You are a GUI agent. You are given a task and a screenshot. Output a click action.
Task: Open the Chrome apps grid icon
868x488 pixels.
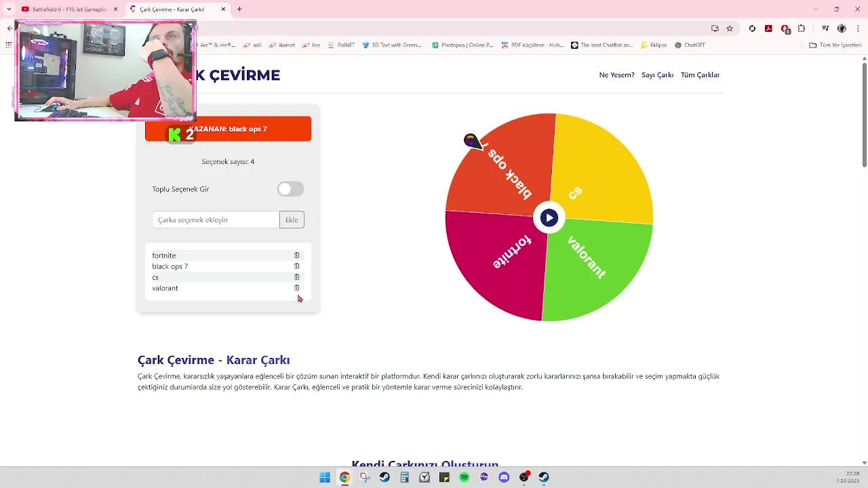[9, 45]
